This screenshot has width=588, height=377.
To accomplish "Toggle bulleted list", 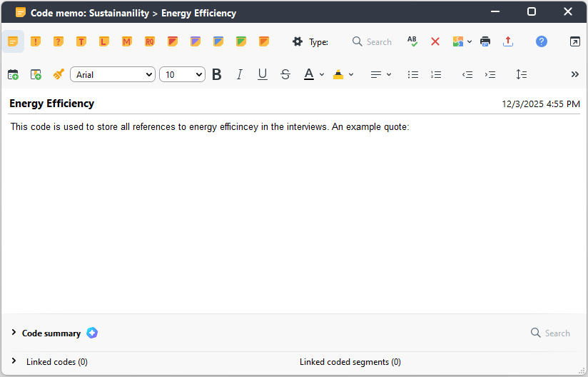I will click(413, 75).
